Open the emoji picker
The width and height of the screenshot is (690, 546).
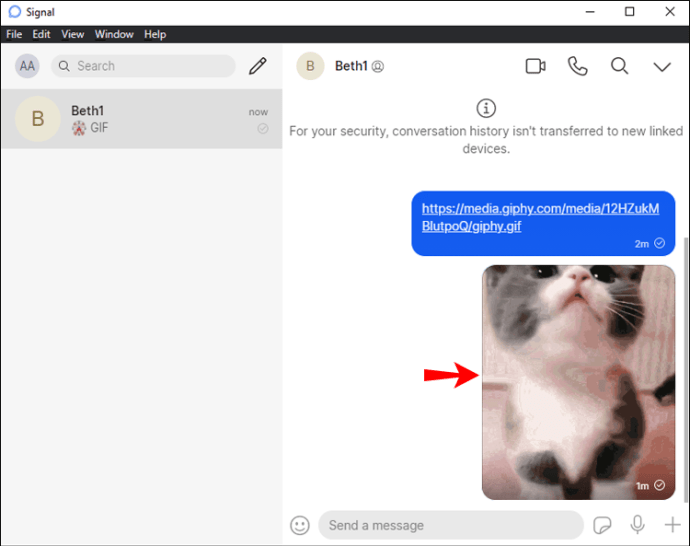click(300, 525)
